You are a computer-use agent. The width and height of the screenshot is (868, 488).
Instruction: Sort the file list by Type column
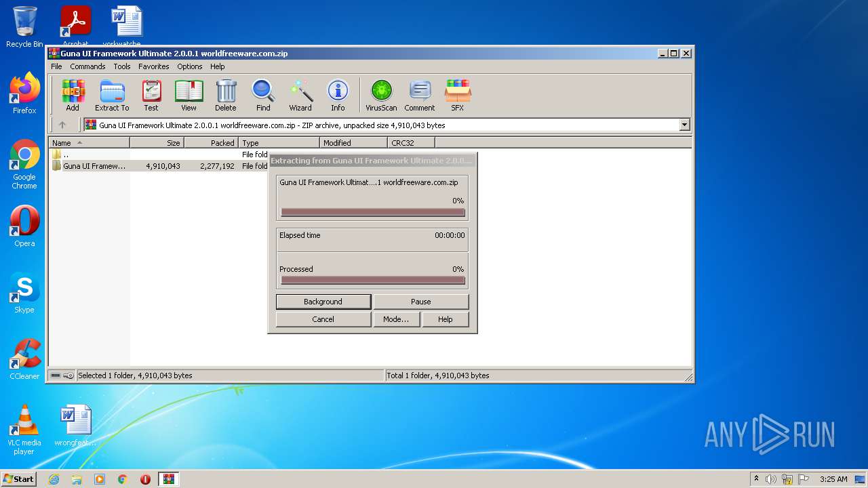(279, 142)
